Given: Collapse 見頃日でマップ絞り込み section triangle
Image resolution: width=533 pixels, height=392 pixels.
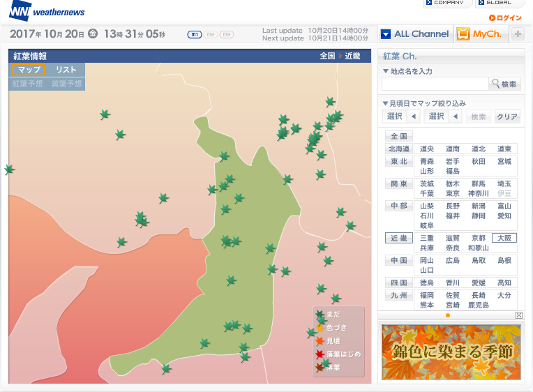Looking at the screenshot, I should 386,103.
